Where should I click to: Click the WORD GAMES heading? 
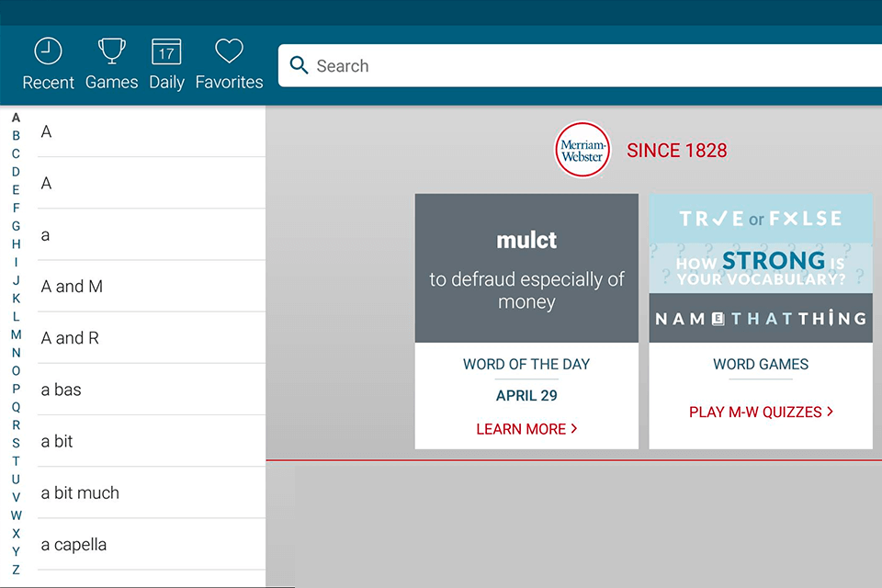tap(761, 364)
